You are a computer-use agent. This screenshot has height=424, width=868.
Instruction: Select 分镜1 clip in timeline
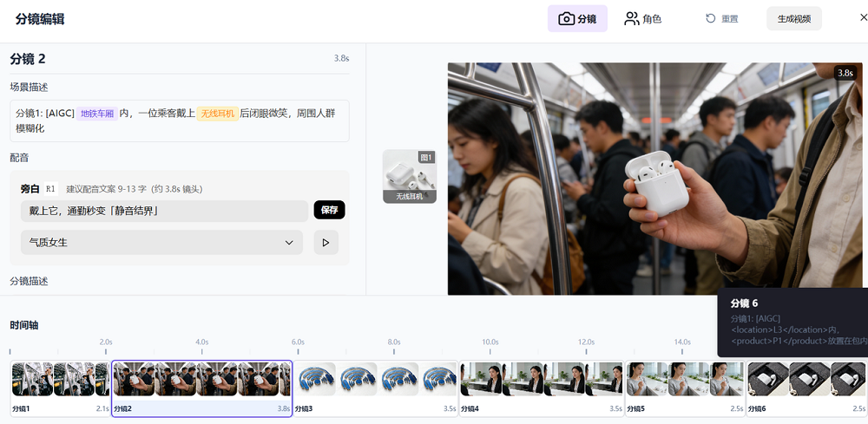tap(60, 388)
